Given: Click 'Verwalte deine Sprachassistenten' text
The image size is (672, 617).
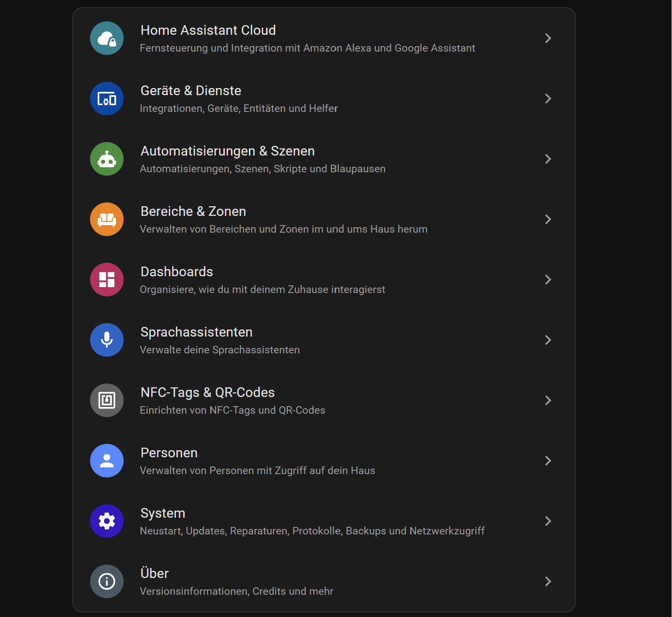Looking at the screenshot, I should coord(220,350).
